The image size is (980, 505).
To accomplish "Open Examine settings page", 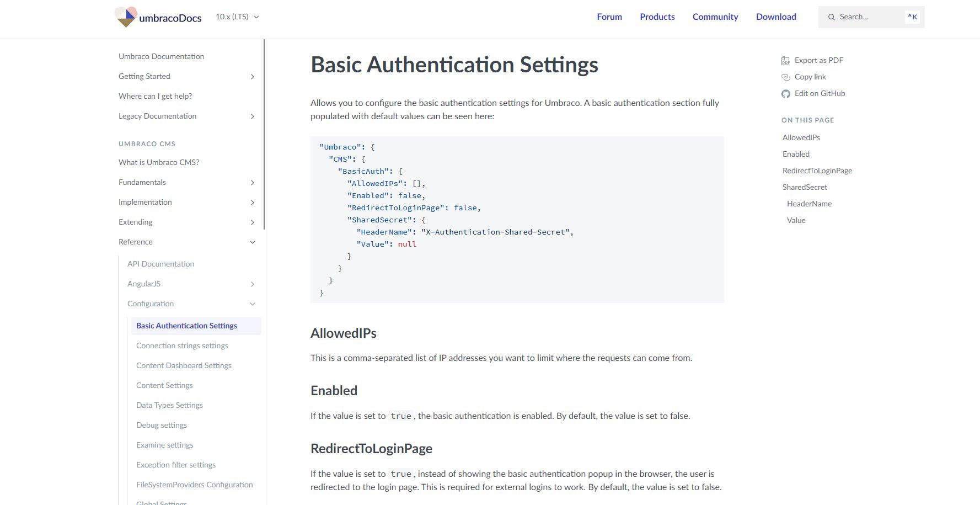I will tap(164, 445).
